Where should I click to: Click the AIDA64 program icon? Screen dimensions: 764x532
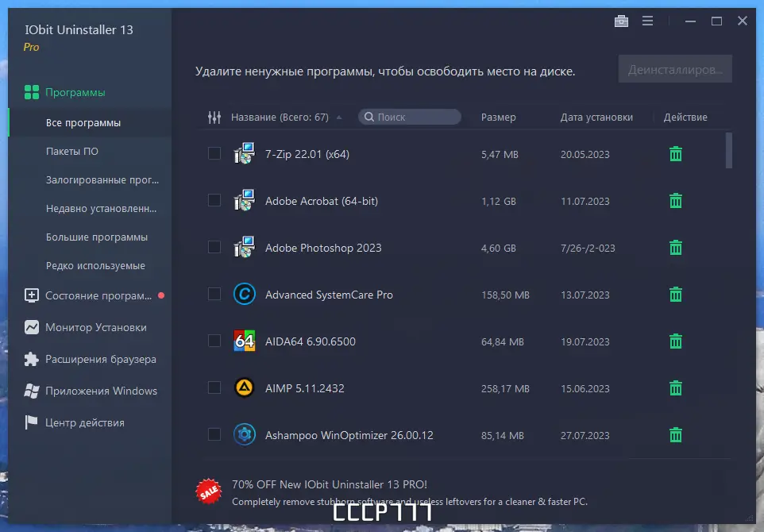click(244, 341)
